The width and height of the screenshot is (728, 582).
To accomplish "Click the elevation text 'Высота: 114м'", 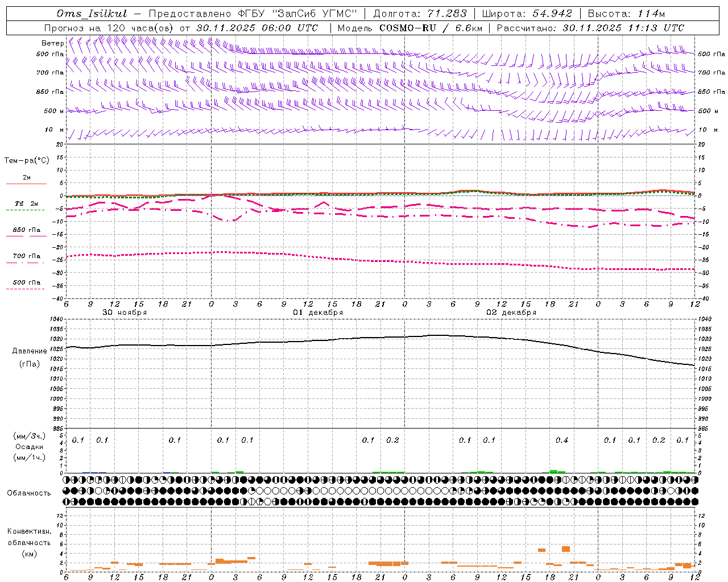I will (626, 14).
